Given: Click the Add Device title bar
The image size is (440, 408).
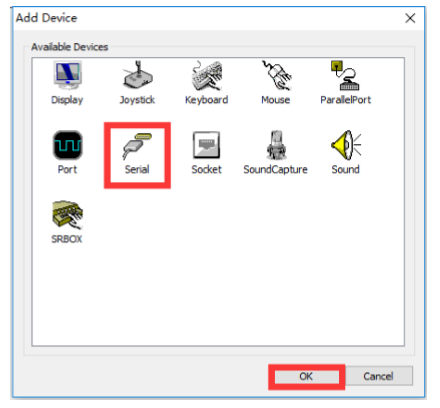Looking at the screenshot, I should tap(207, 18).
